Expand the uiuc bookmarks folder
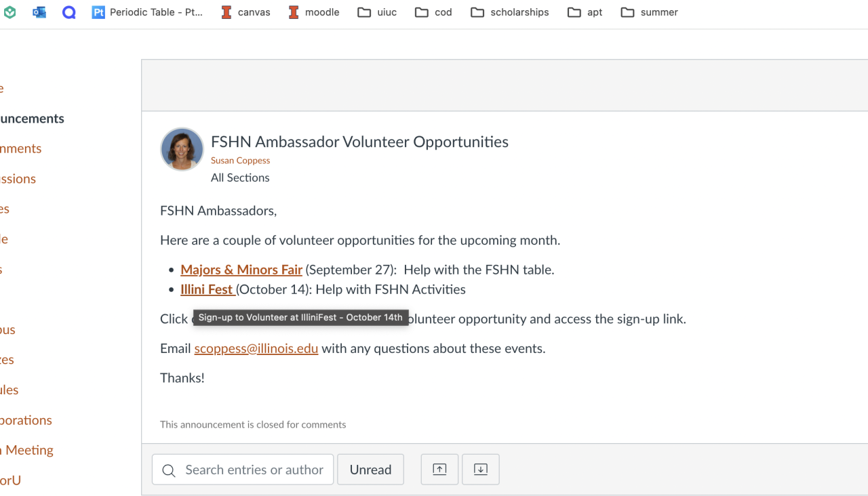Image resolution: width=868 pixels, height=496 pixels. (x=377, y=12)
